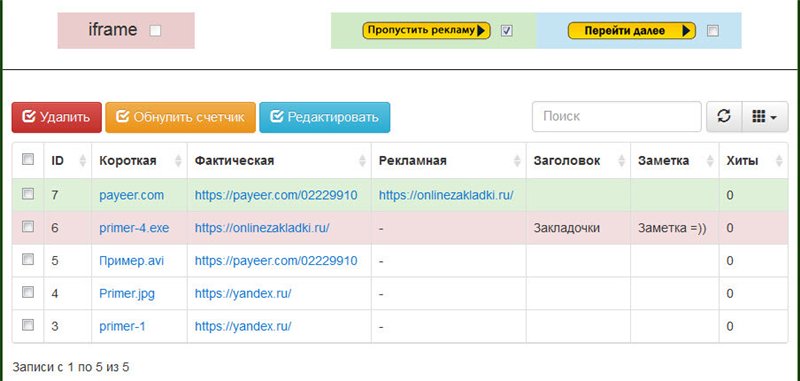Click the Заметка column header text
This screenshot has width=800, height=381.
click(x=663, y=161)
